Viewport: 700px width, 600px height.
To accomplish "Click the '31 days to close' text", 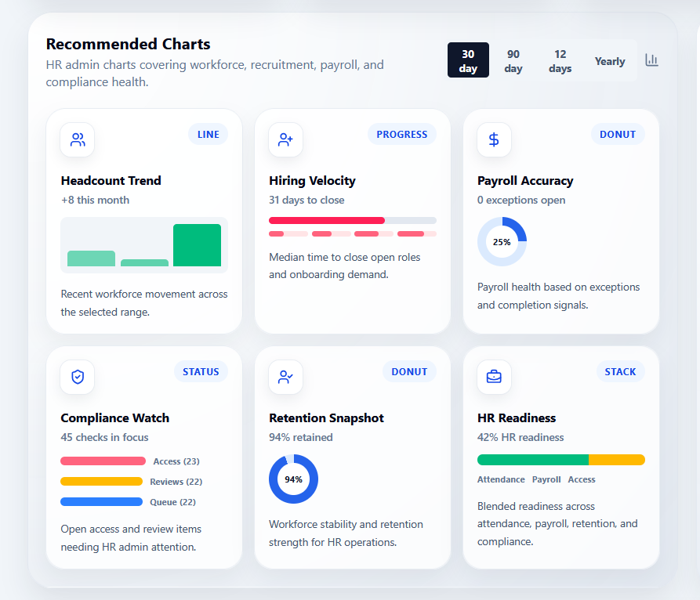I will pyautogui.click(x=306, y=200).
